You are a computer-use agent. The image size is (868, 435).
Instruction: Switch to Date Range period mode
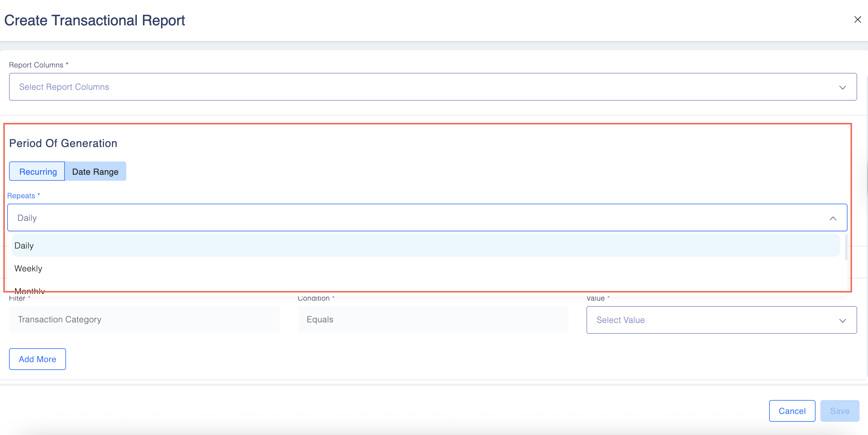95,172
